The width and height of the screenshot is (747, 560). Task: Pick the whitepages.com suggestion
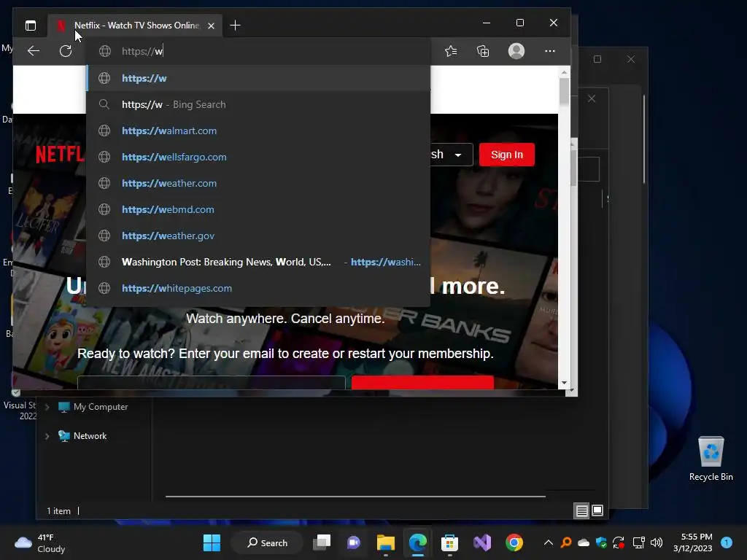point(259,287)
